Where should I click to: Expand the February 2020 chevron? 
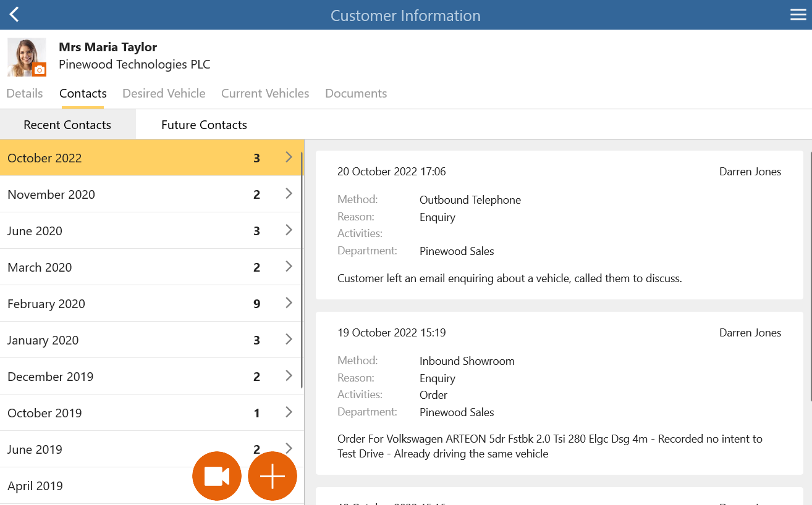[289, 303]
